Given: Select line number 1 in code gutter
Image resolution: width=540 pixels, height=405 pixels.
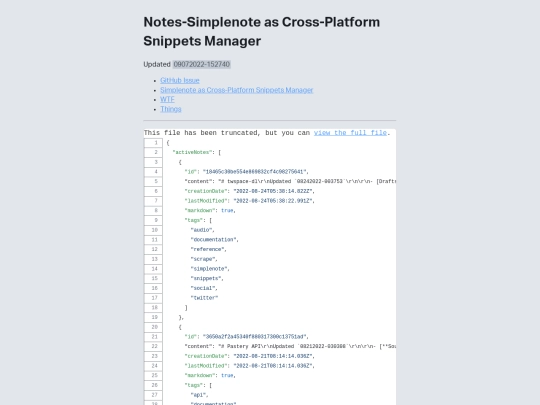Looking at the screenshot, I should (153, 143).
